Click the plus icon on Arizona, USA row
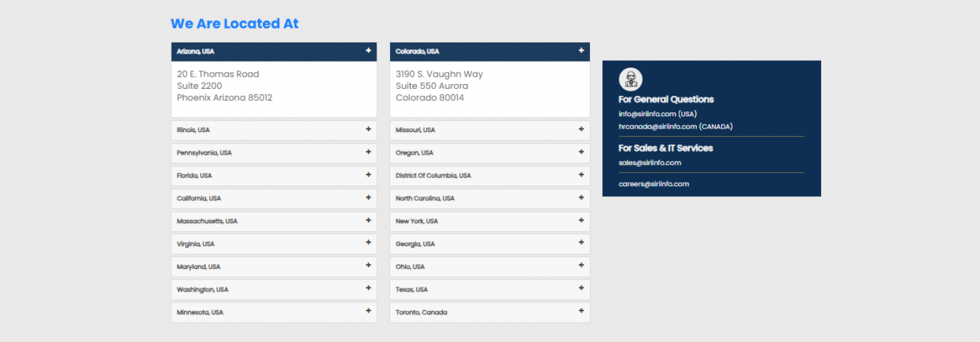The height and width of the screenshot is (342, 980). coord(368,51)
